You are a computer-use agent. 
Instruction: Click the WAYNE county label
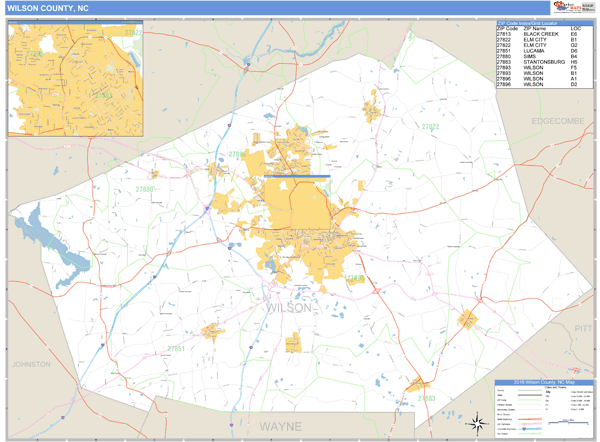point(280,426)
